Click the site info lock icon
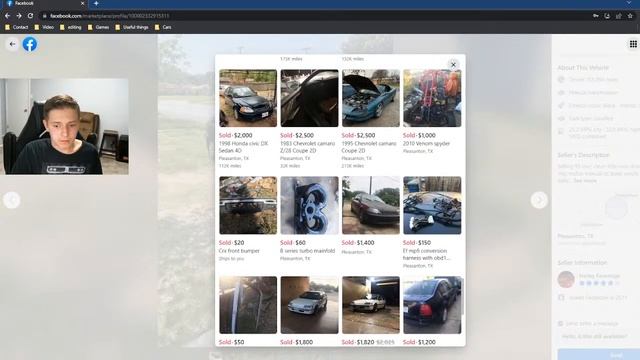640x360 pixels. click(44, 16)
